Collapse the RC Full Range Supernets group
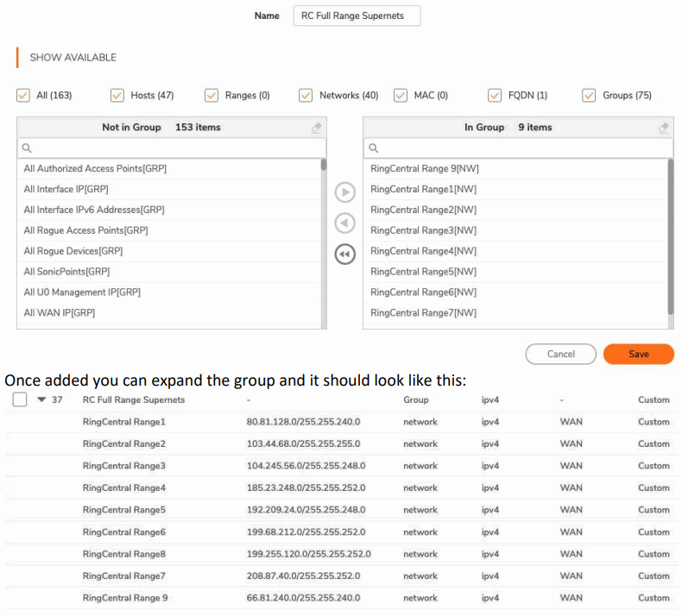The width and height of the screenshot is (682, 616). (x=41, y=400)
